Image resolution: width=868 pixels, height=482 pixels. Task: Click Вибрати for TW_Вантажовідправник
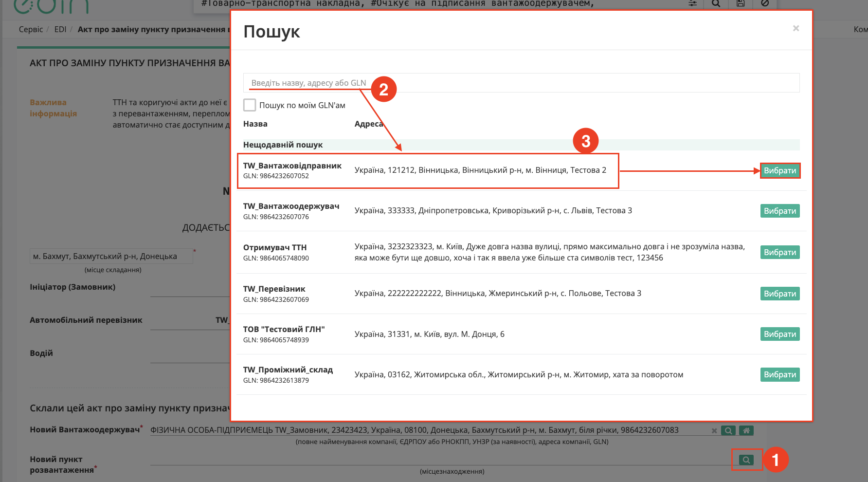[x=780, y=170]
